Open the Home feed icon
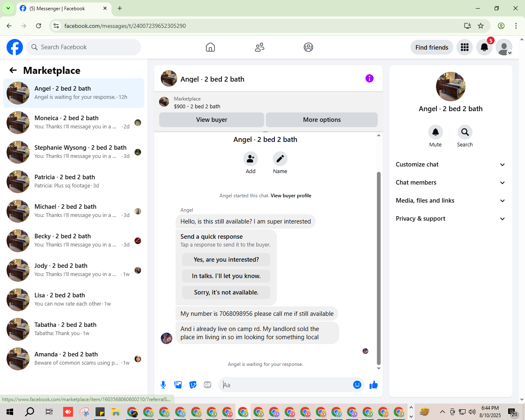Viewport: 525px width, 420px height. (x=210, y=47)
